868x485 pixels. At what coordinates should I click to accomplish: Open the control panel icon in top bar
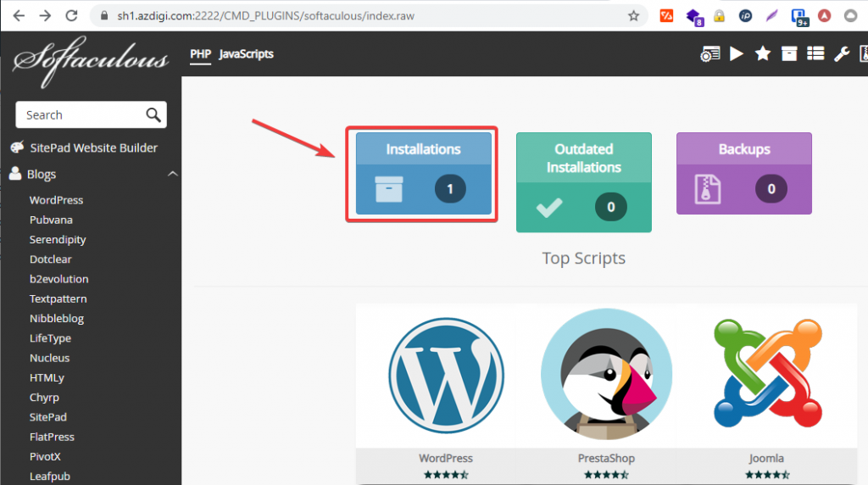pyautogui.click(x=709, y=53)
